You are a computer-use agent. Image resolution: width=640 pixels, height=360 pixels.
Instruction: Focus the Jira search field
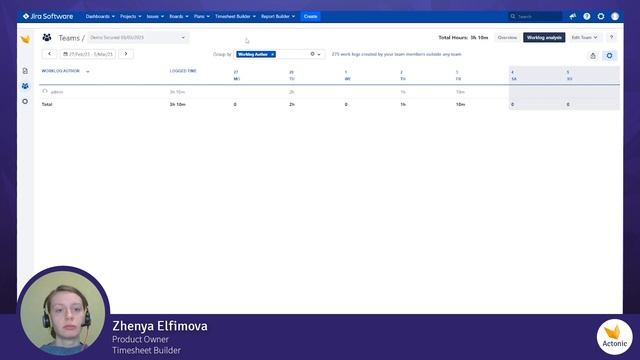[x=535, y=16]
